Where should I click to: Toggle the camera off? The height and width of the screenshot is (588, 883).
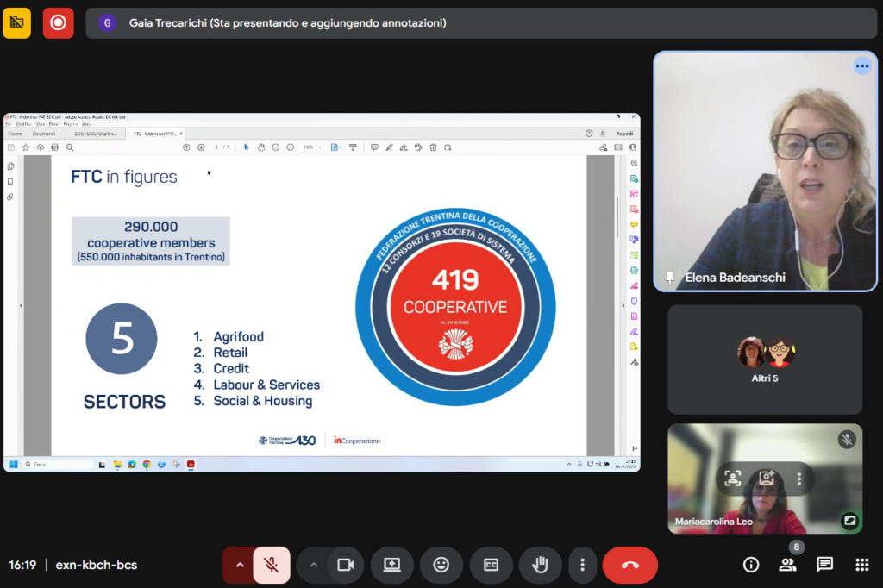345,565
